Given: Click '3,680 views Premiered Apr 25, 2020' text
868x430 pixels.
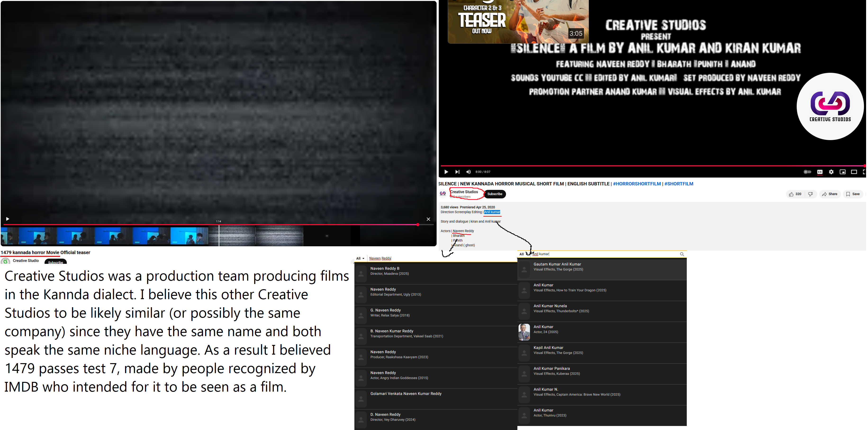Looking at the screenshot, I should [x=468, y=207].
